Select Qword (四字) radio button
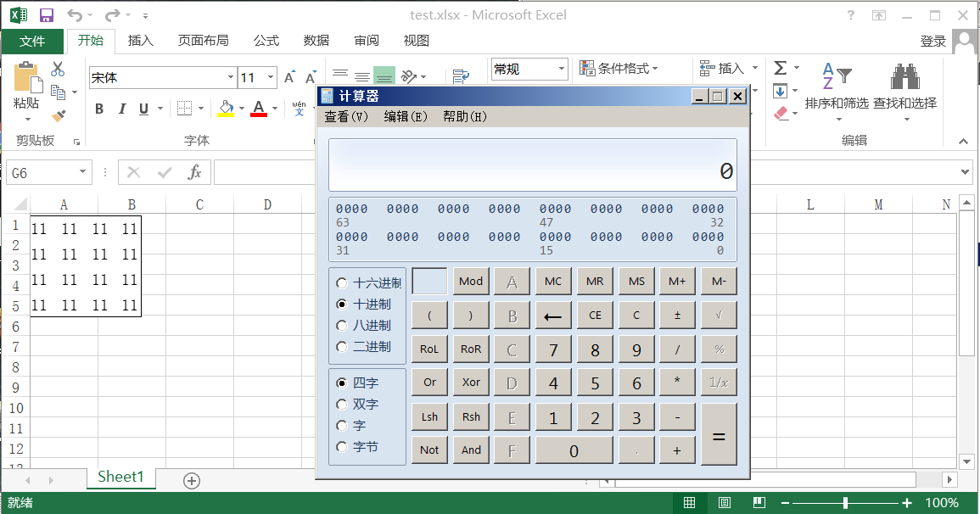 341,383
